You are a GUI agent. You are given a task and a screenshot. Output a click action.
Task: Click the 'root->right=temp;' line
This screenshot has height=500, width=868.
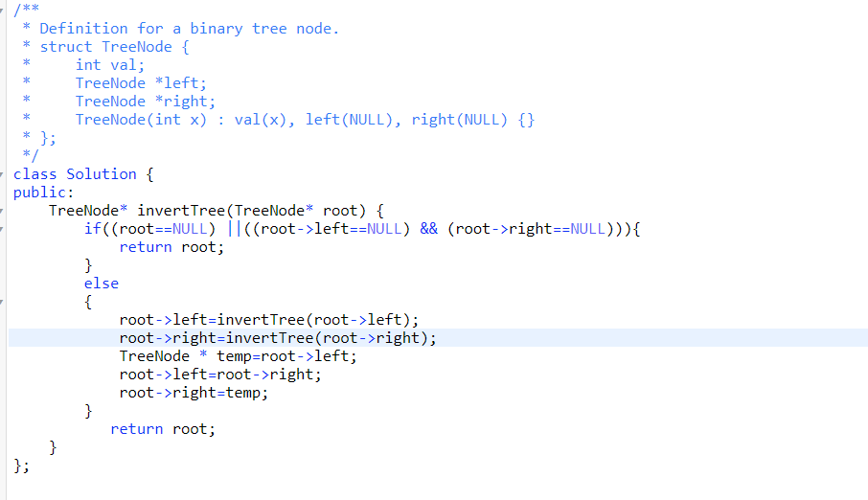[194, 393]
